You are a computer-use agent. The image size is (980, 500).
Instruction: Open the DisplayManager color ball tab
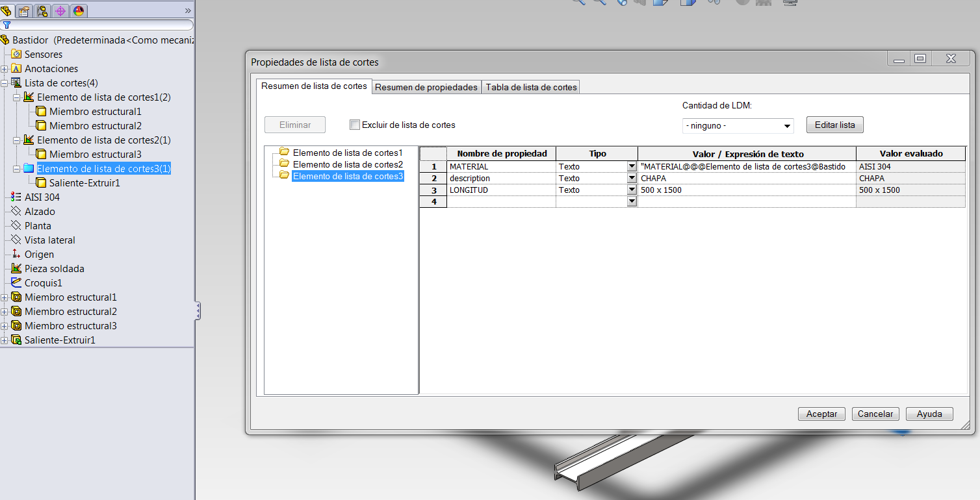[78, 10]
